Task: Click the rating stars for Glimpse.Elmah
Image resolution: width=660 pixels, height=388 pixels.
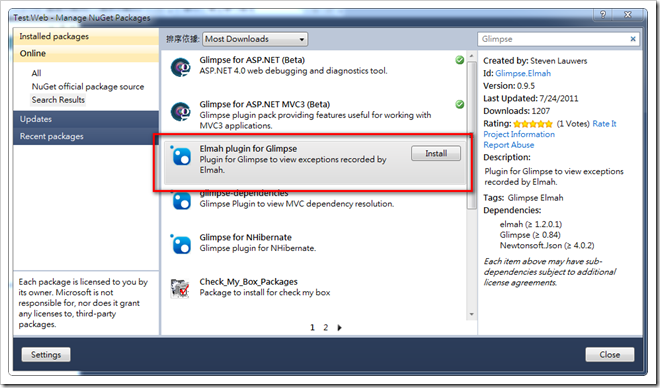Action: pyautogui.click(x=532, y=124)
